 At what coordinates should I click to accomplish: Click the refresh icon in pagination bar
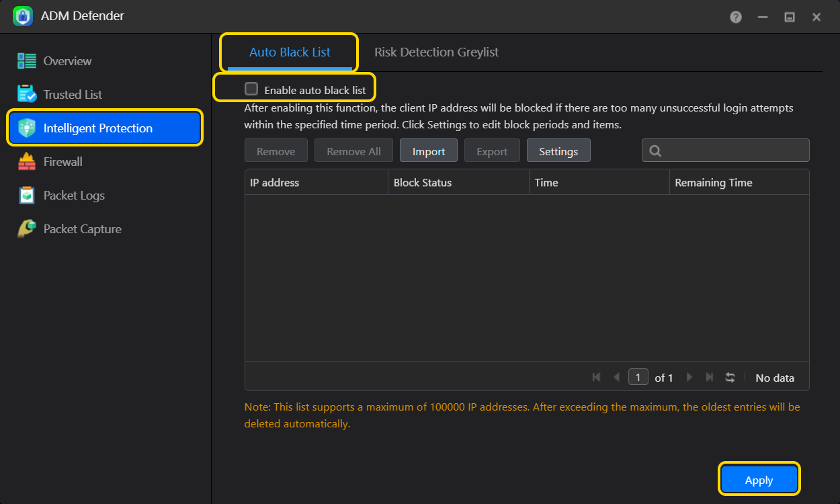click(730, 378)
